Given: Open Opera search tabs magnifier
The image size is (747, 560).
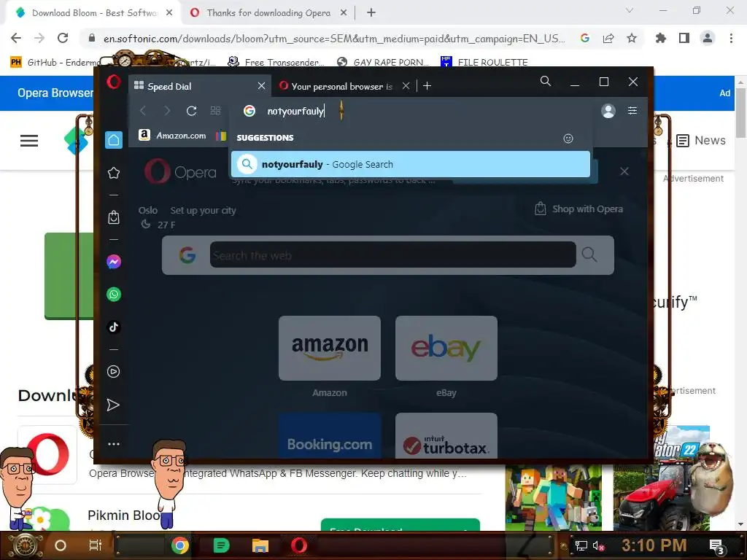Looking at the screenshot, I should 546,82.
